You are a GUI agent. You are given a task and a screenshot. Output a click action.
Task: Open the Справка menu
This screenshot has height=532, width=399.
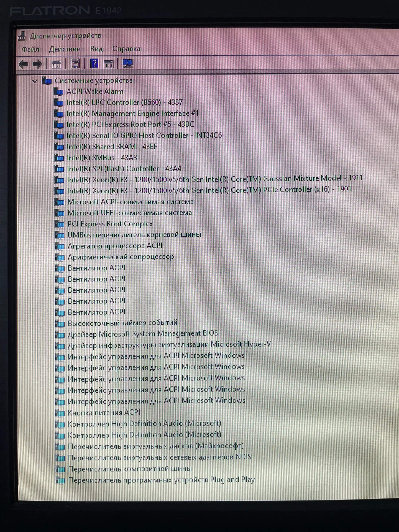click(x=126, y=49)
